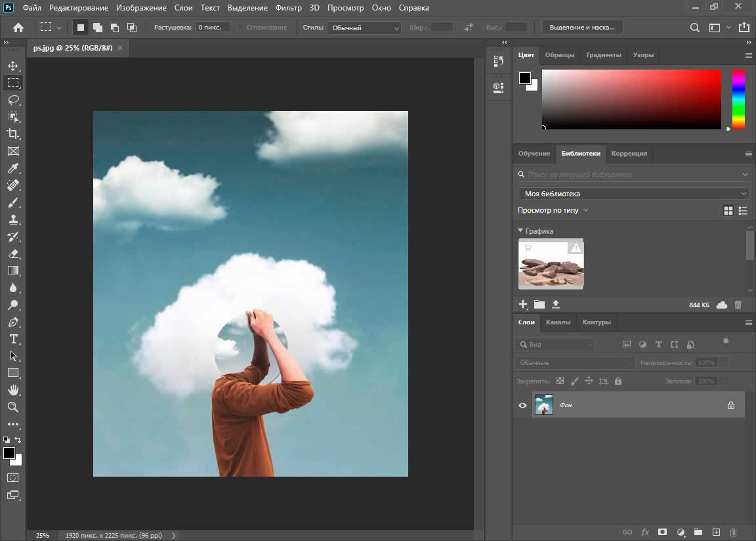The height and width of the screenshot is (541, 756).
Task: Open the Фильтр menu
Action: coord(289,8)
